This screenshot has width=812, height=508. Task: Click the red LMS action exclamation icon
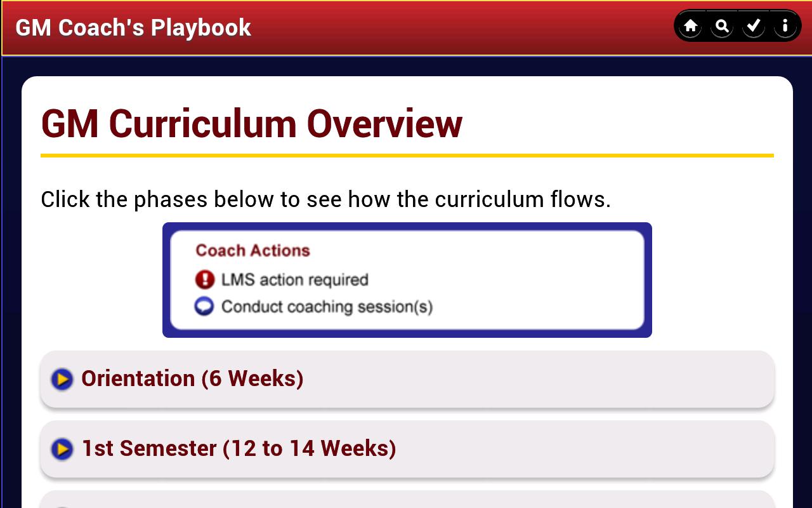204,279
